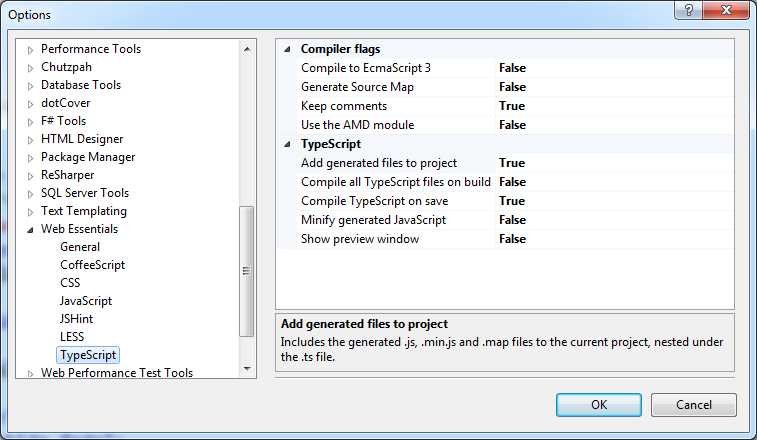
Task: Click the tree scroll down arrow
Action: (x=247, y=369)
